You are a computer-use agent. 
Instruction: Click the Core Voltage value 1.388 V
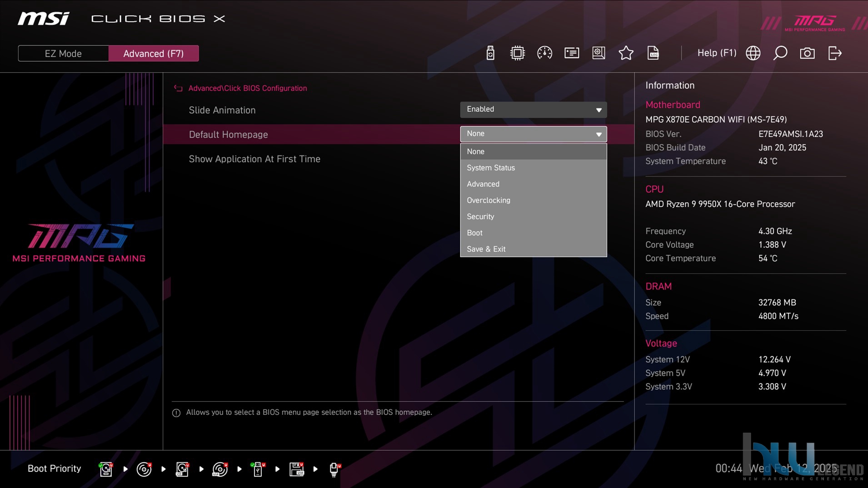[772, 245]
